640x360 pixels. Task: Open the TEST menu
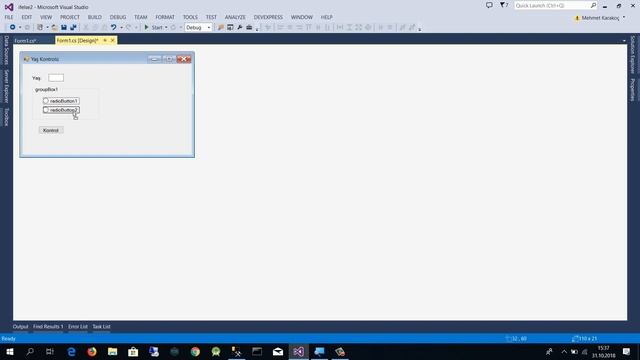click(x=211, y=17)
